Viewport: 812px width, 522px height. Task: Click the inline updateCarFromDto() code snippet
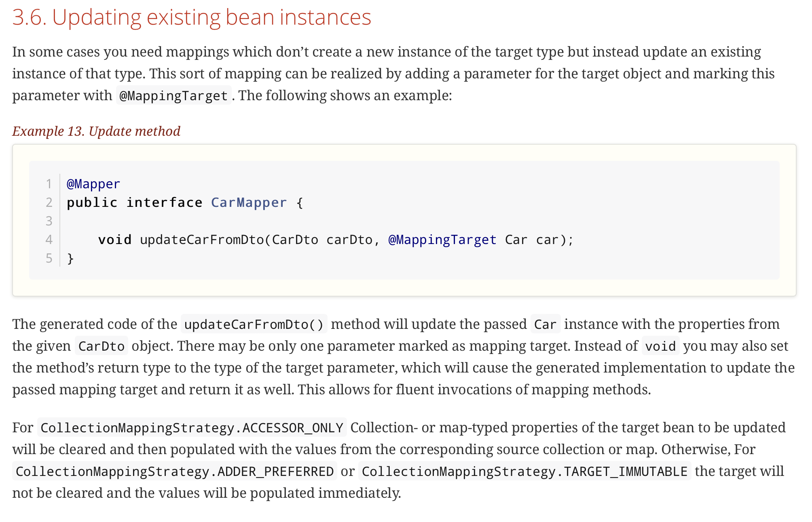click(254, 324)
